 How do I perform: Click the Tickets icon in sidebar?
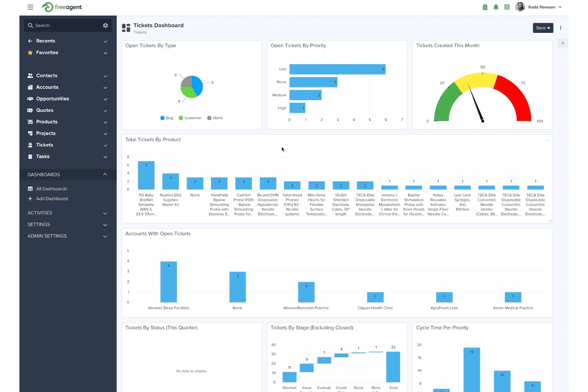coord(30,145)
